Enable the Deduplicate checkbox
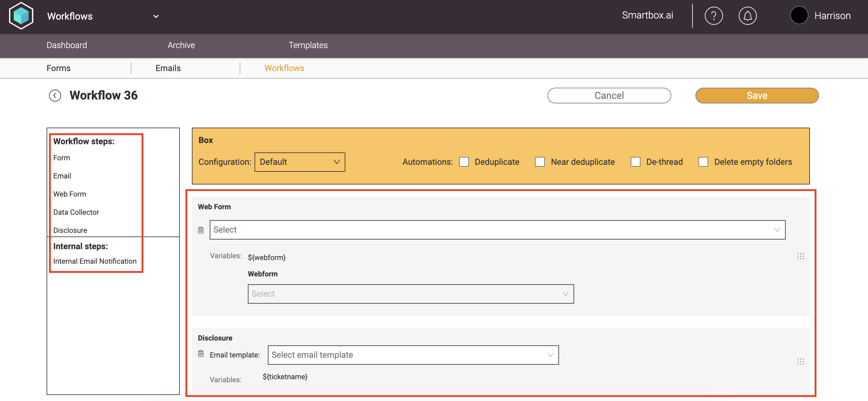Image resolution: width=868 pixels, height=401 pixels. (464, 162)
